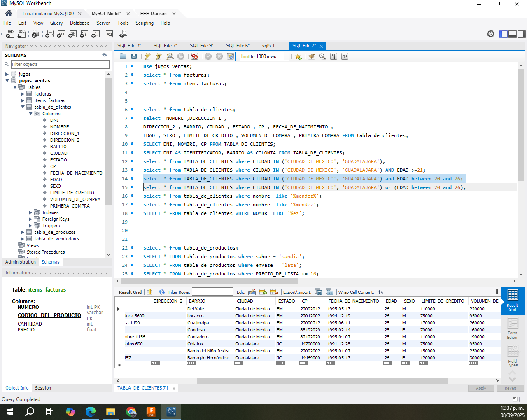The image size is (527, 420).
Task: Go to Workbench home screen
Action: tap(9, 13)
